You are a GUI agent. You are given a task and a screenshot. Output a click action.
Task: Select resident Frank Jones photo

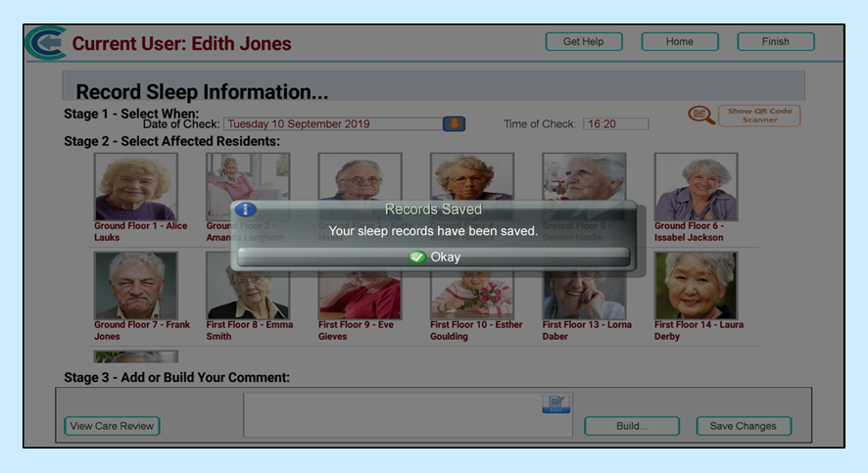pos(135,285)
